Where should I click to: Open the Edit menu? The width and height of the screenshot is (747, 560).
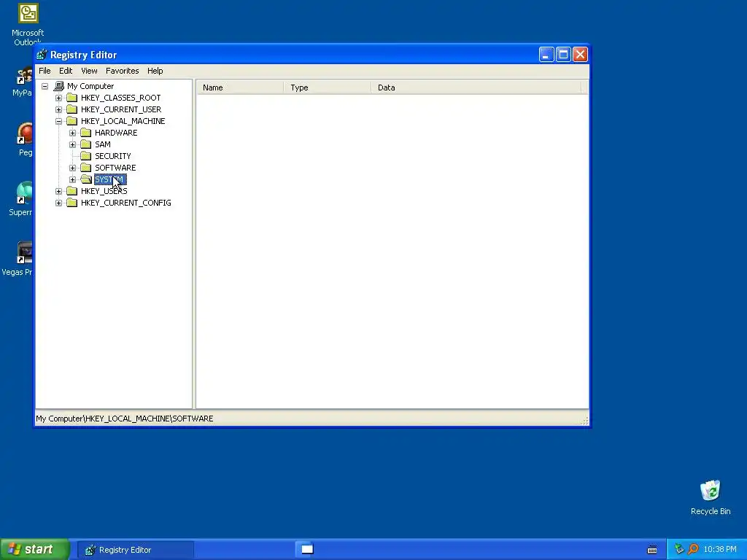65,71
